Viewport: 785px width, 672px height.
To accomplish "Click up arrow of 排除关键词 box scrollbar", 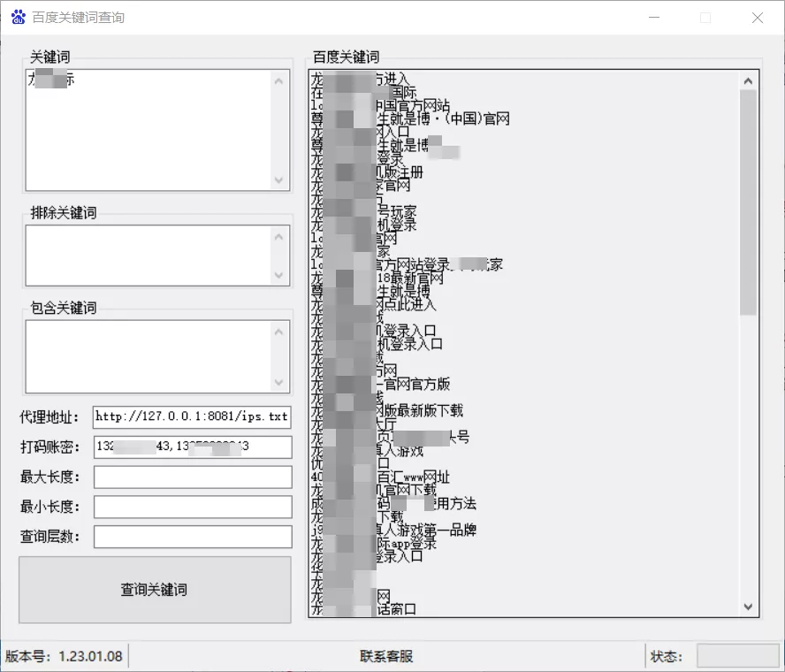I will coord(278,236).
